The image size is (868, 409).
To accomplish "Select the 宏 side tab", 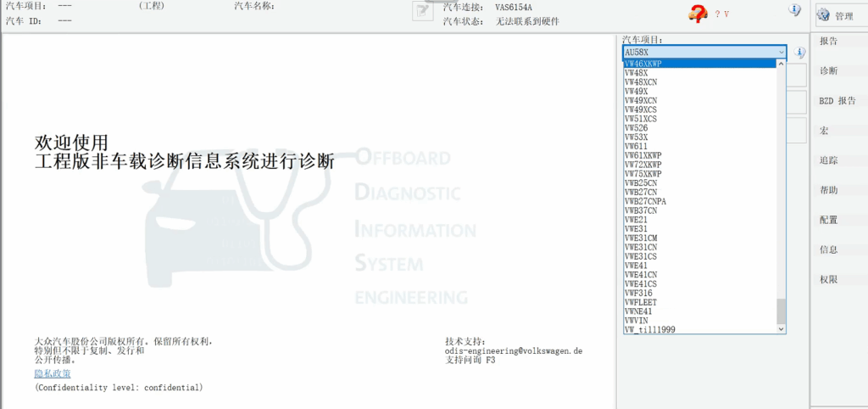I will (x=824, y=131).
